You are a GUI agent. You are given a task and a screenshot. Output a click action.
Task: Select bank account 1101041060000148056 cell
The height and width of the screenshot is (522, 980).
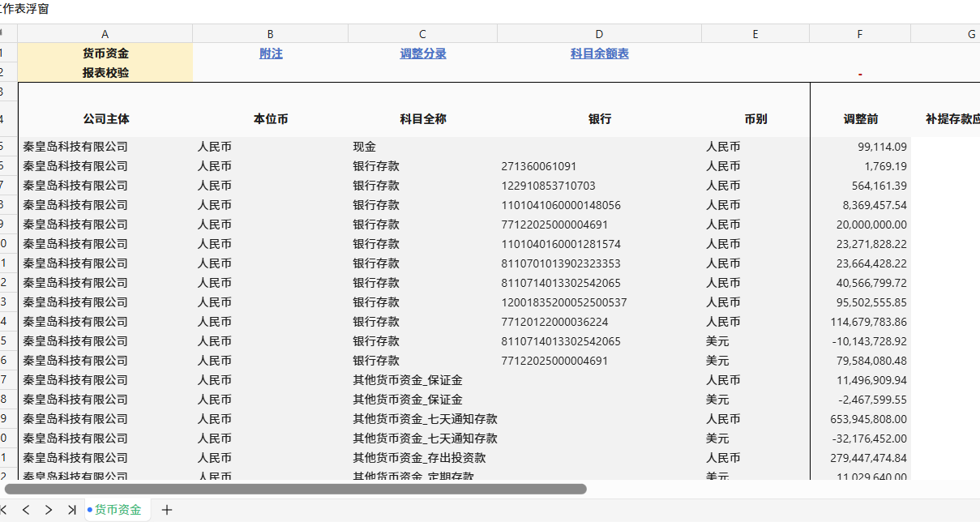[600, 205]
